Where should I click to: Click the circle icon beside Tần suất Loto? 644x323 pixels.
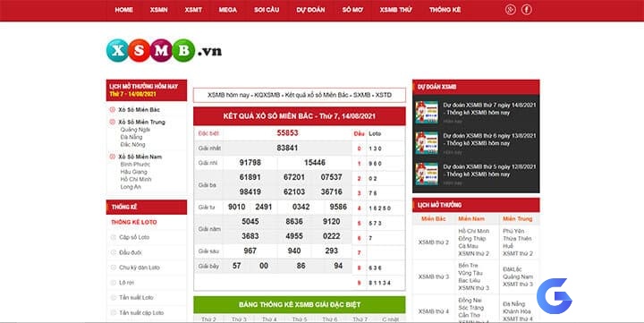114,298
